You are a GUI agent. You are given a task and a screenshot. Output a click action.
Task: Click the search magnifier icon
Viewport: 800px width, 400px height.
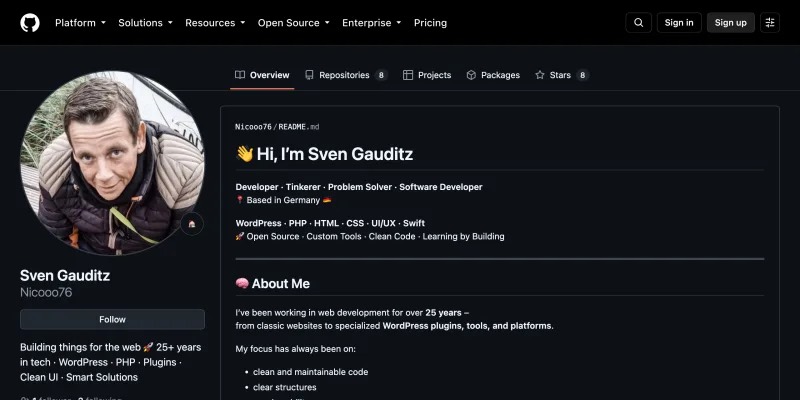pyautogui.click(x=638, y=22)
